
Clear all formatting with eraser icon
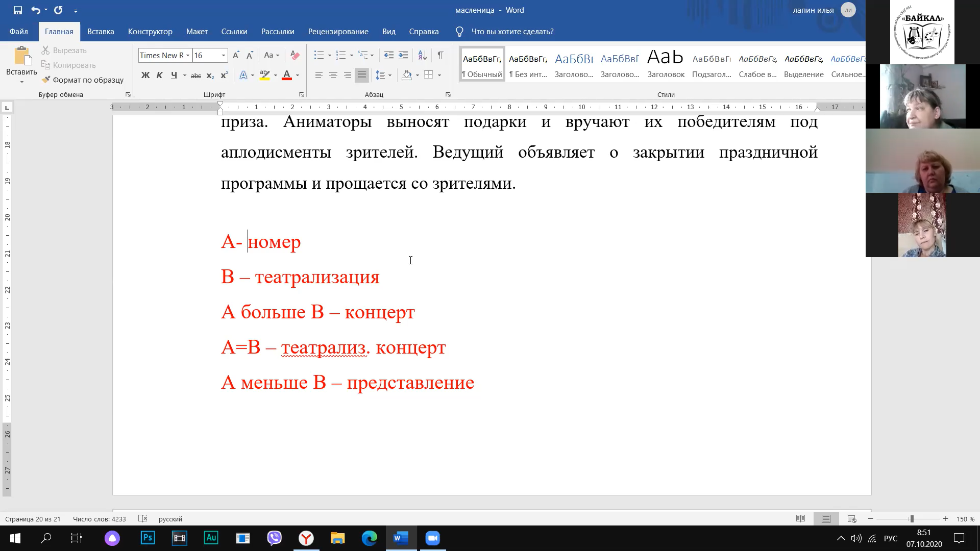point(295,55)
